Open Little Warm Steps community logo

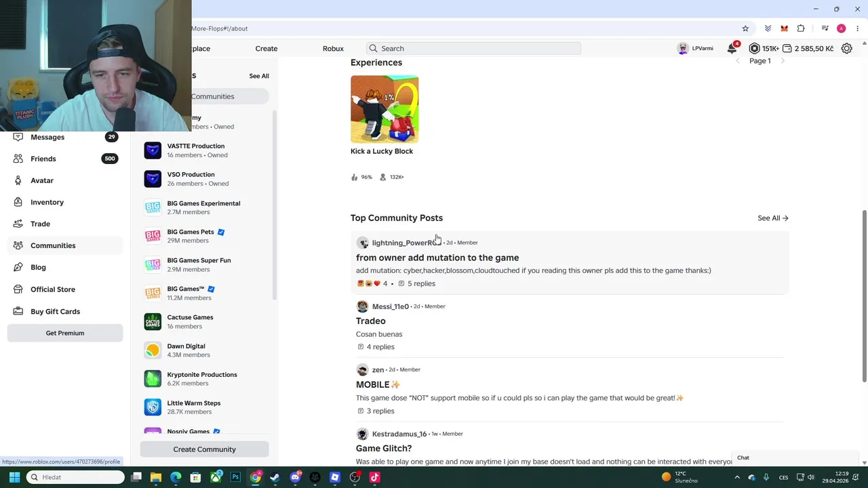(153, 407)
